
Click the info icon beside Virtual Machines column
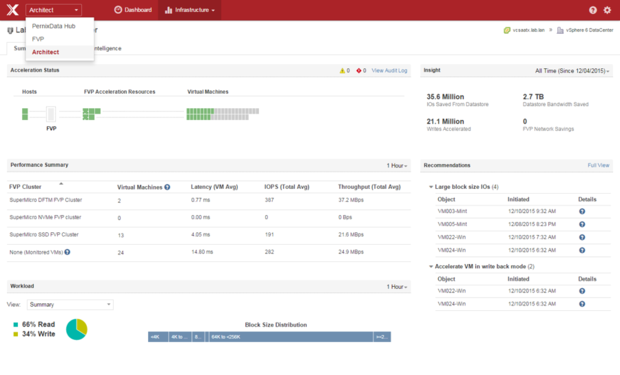tap(167, 187)
